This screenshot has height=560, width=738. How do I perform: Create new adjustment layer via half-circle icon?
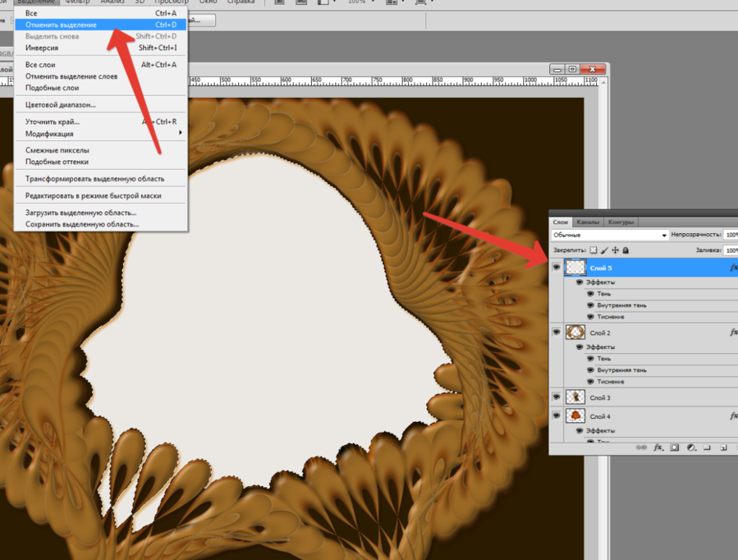coord(690,448)
